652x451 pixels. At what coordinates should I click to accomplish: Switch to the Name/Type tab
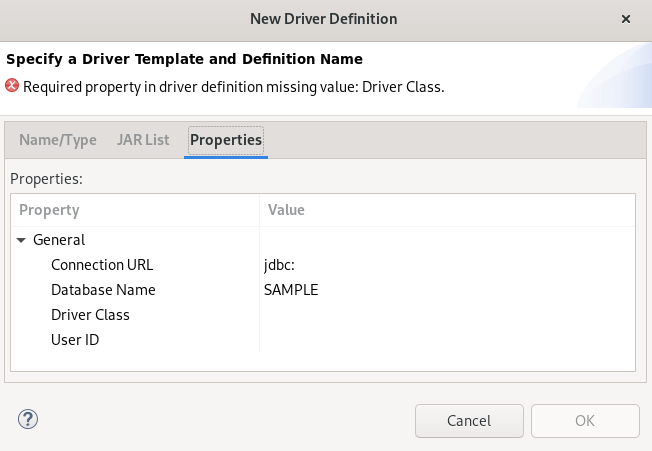coord(58,140)
